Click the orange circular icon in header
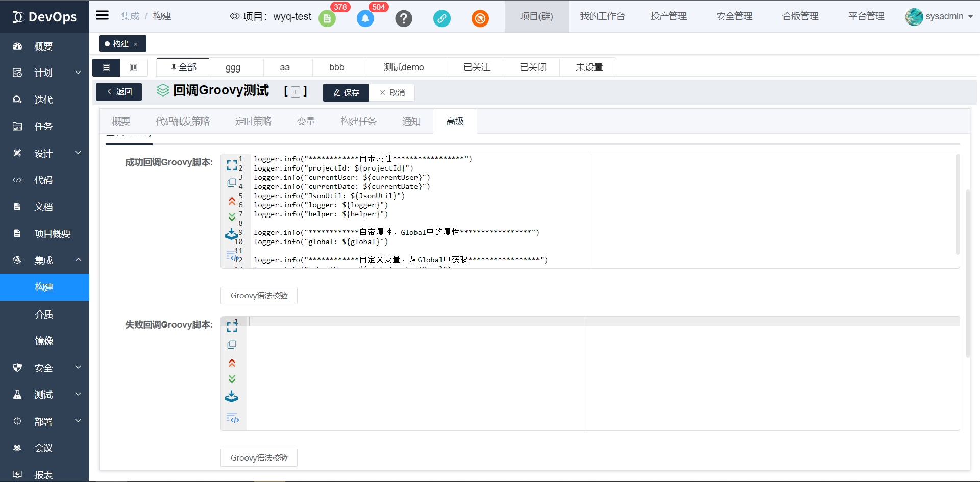Viewport: 980px width, 482px height. [480, 19]
